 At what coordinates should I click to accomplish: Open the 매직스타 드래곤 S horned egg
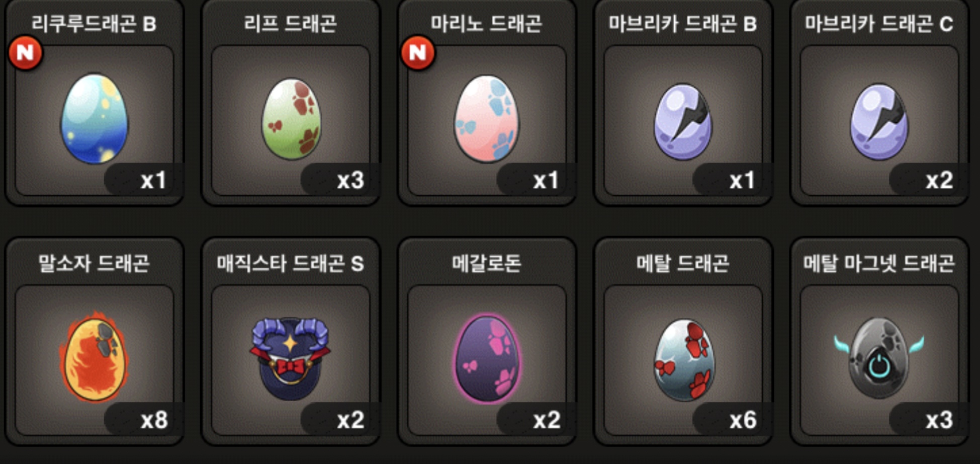pyautogui.click(x=290, y=357)
